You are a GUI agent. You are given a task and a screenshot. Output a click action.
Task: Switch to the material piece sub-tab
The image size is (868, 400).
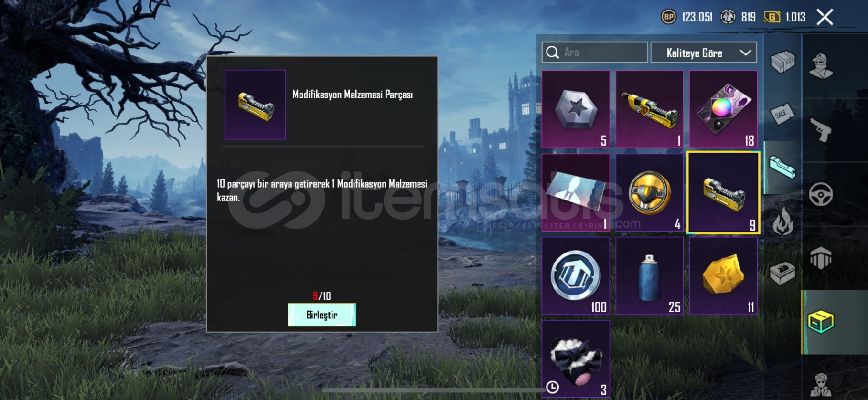(782, 167)
